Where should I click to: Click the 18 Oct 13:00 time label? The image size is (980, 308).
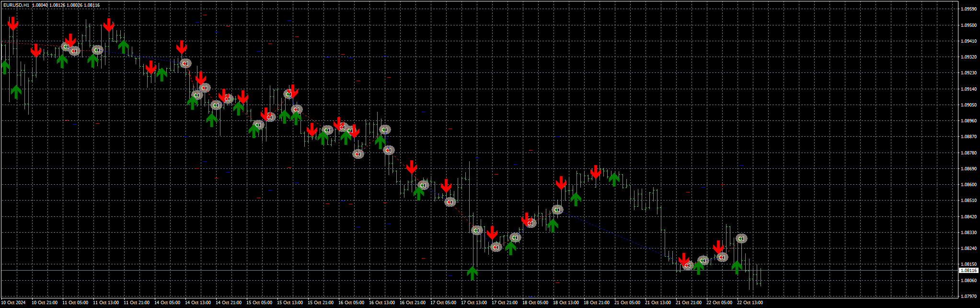point(566,303)
